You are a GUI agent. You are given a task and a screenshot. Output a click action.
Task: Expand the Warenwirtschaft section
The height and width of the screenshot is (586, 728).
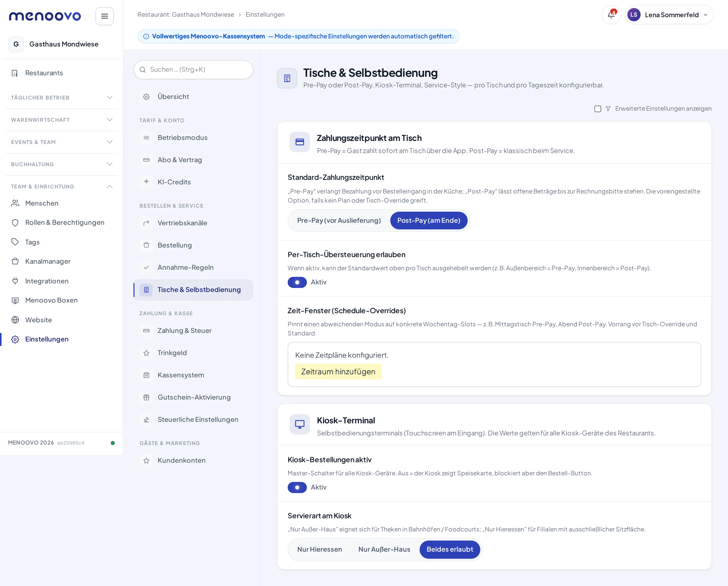(61, 120)
